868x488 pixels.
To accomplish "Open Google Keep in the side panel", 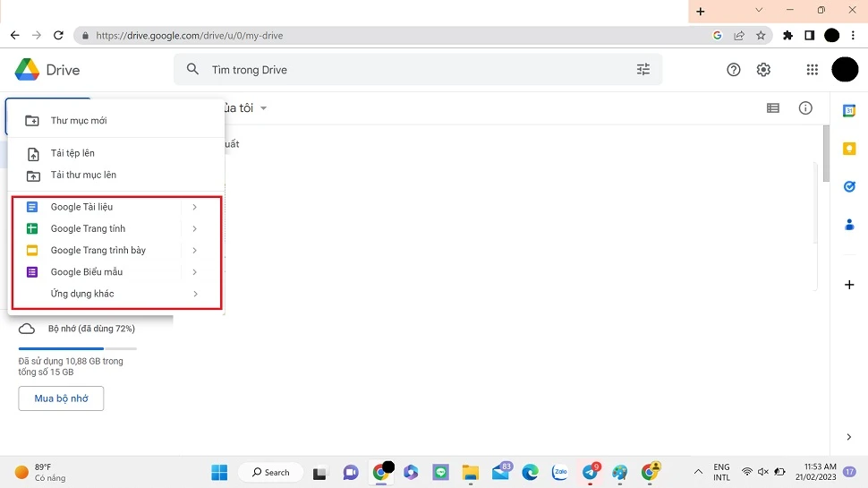I will [x=849, y=149].
